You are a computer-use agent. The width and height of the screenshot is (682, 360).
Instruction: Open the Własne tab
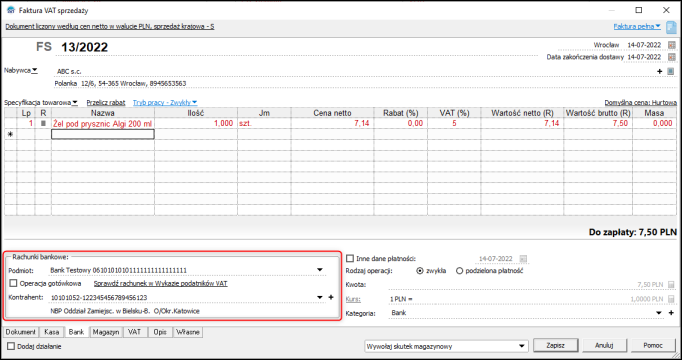coord(188,332)
